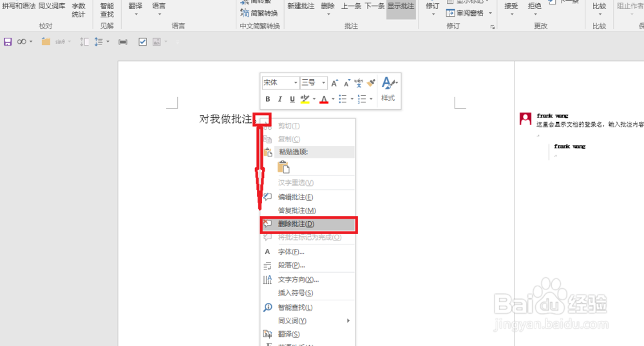
Task: Click 同义词库 in ribbon
Action: click(x=52, y=6)
